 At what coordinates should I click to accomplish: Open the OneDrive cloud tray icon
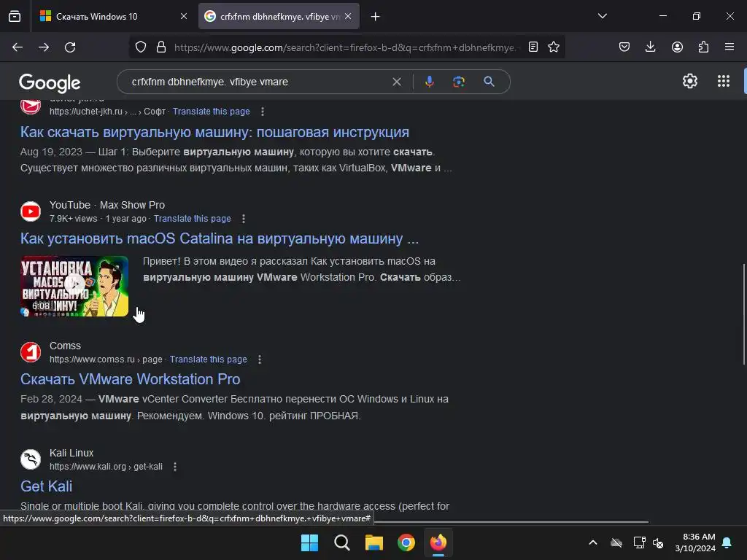tap(616, 542)
